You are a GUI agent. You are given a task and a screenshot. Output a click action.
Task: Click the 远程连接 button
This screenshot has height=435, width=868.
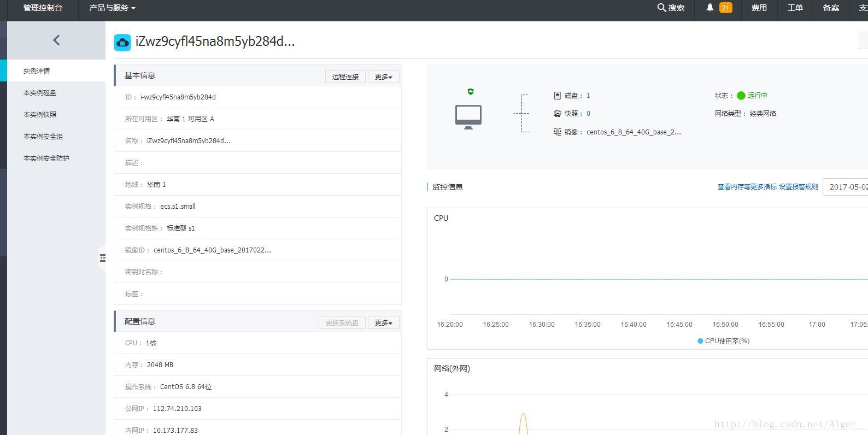click(345, 77)
